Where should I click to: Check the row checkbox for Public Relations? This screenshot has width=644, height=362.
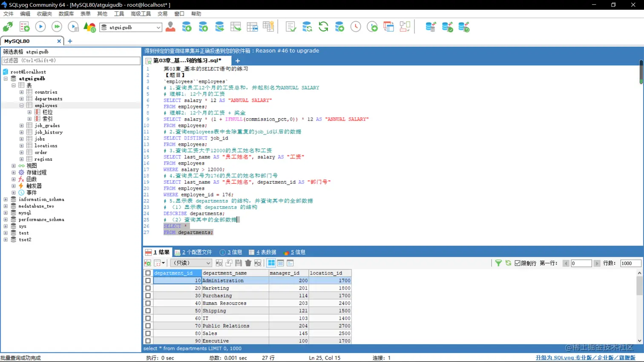(x=148, y=326)
